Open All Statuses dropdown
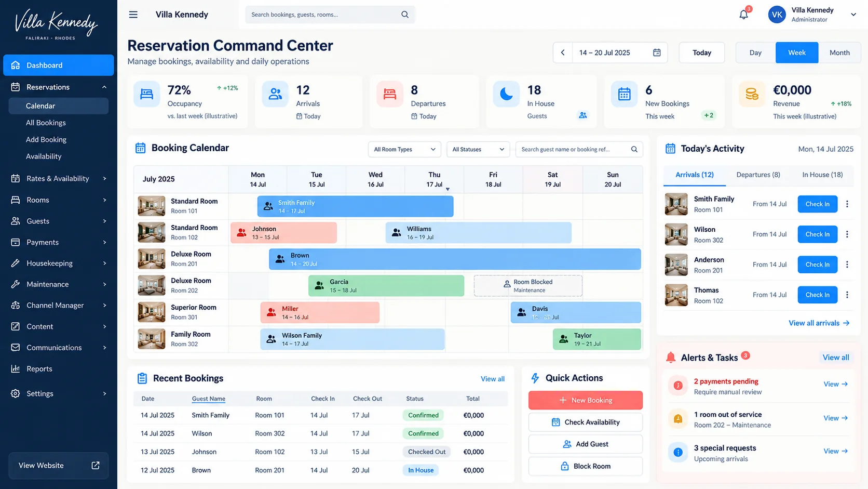Image resolution: width=868 pixels, height=489 pixels. click(478, 149)
